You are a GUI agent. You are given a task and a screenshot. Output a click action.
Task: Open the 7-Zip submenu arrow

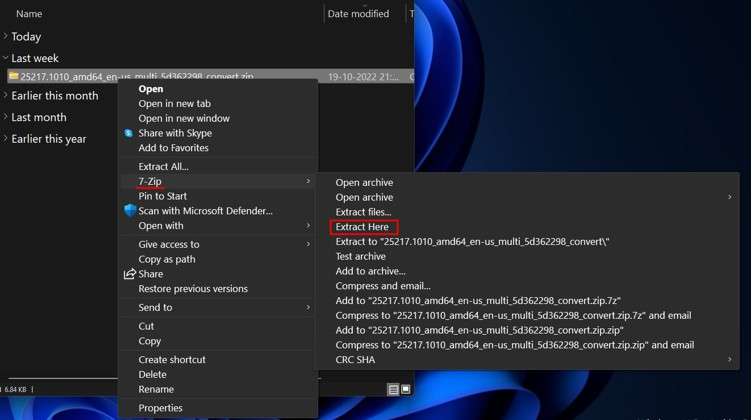point(308,181)
